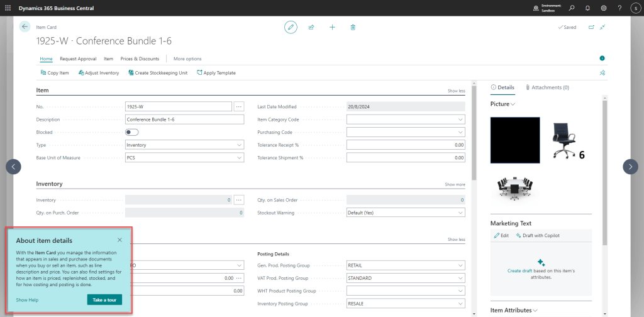Toggle the Blocked switch
Screen dimensions: 644x317
pos(131,132)
